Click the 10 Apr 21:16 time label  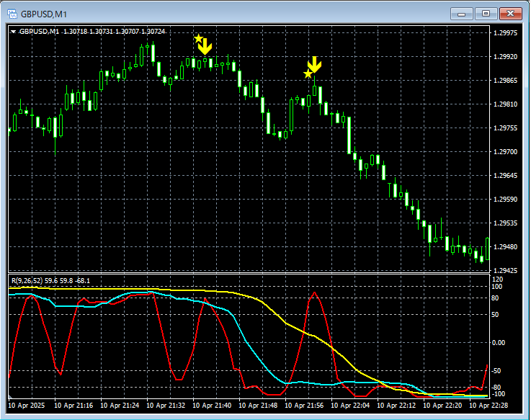click(73, 405)
